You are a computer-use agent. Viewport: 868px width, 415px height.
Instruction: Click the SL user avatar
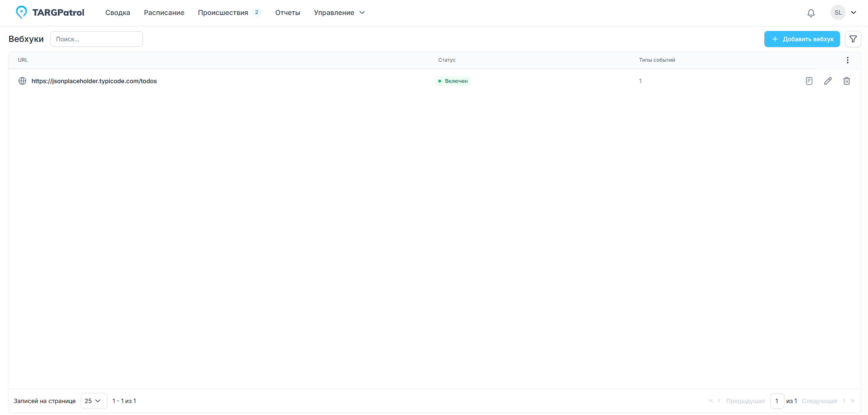point(838,13)
